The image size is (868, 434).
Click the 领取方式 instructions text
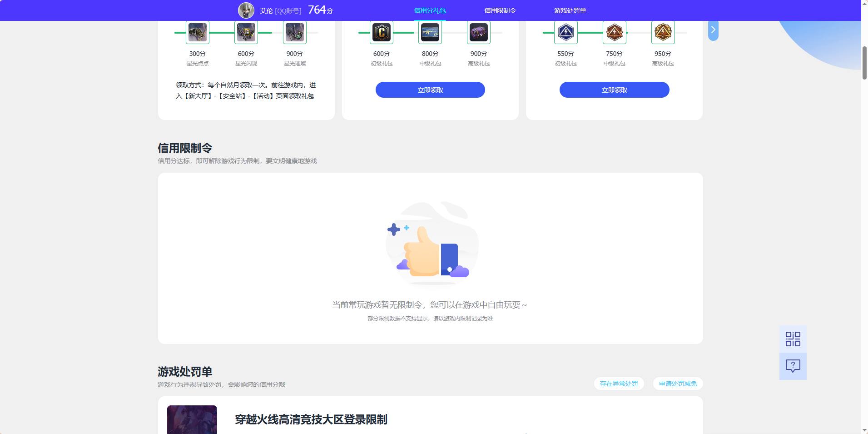(x=246, y=90)
